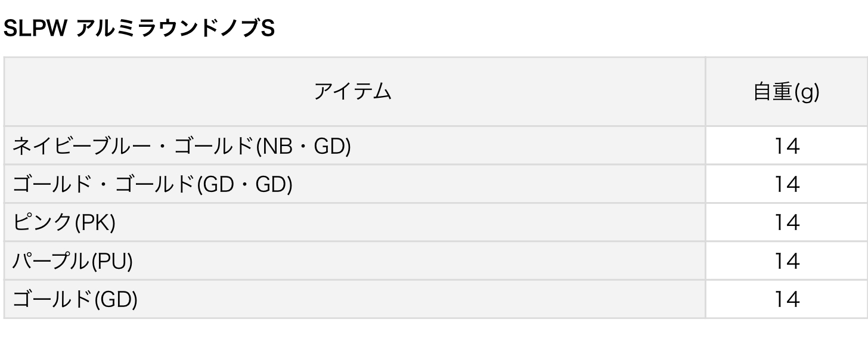Click the weight value in the ゴールド・ゴールド row
Image resolution: width=868 pixels, height=338 pixels.
point(786,184)
